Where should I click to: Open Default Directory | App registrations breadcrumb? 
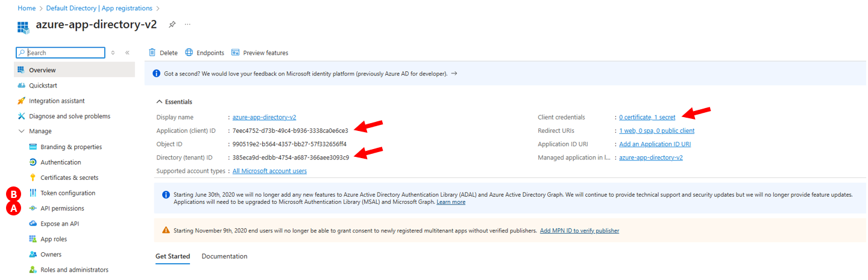(x=99, y=8)
